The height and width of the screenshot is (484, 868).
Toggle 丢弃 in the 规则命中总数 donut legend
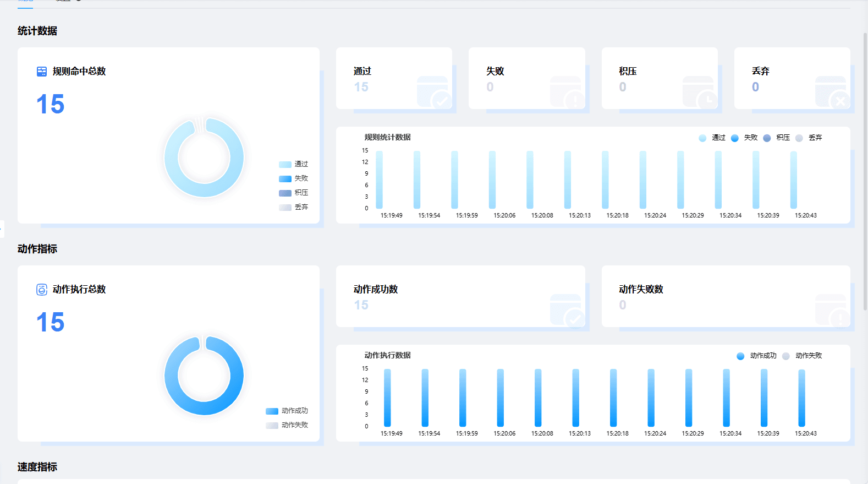pyautogui.click(x=293, y=207)
